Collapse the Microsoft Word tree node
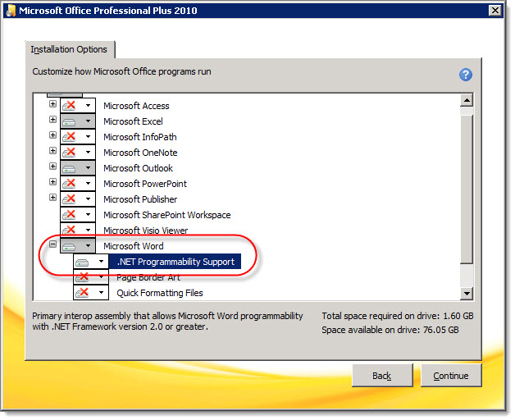515x420 pixels. coord(52,244)
